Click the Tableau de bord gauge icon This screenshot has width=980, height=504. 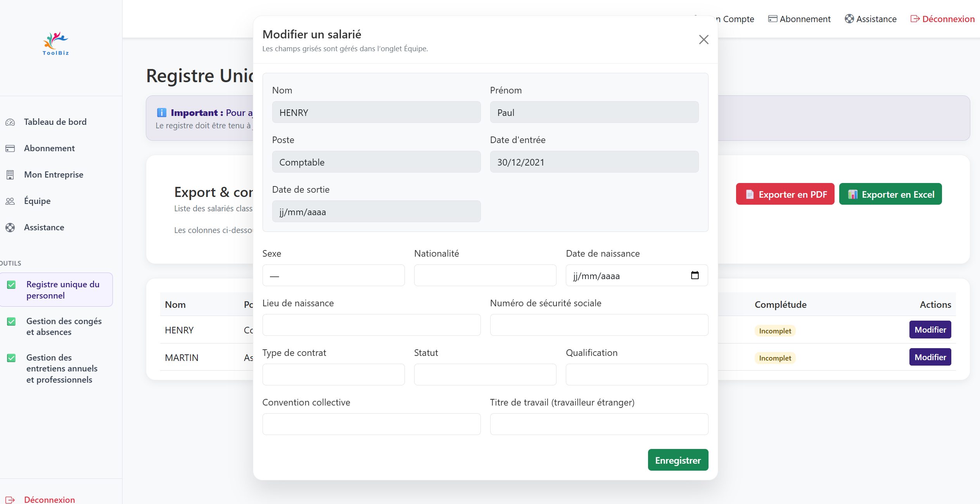click(10, 122)
